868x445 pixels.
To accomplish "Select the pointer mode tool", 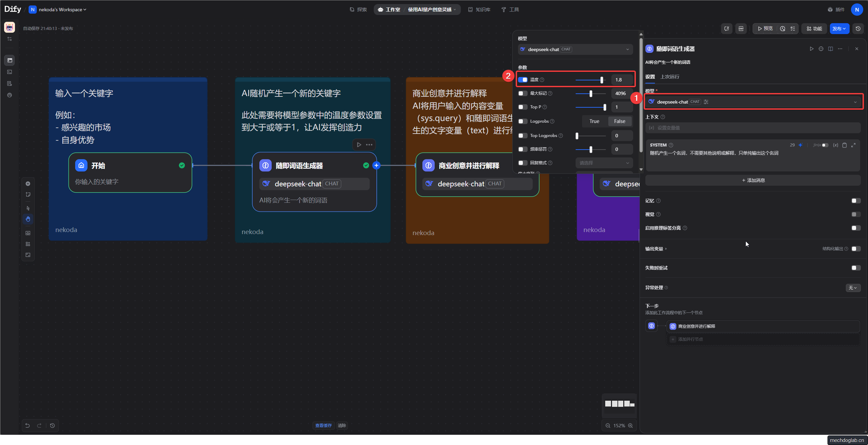I will coord(28,208).
